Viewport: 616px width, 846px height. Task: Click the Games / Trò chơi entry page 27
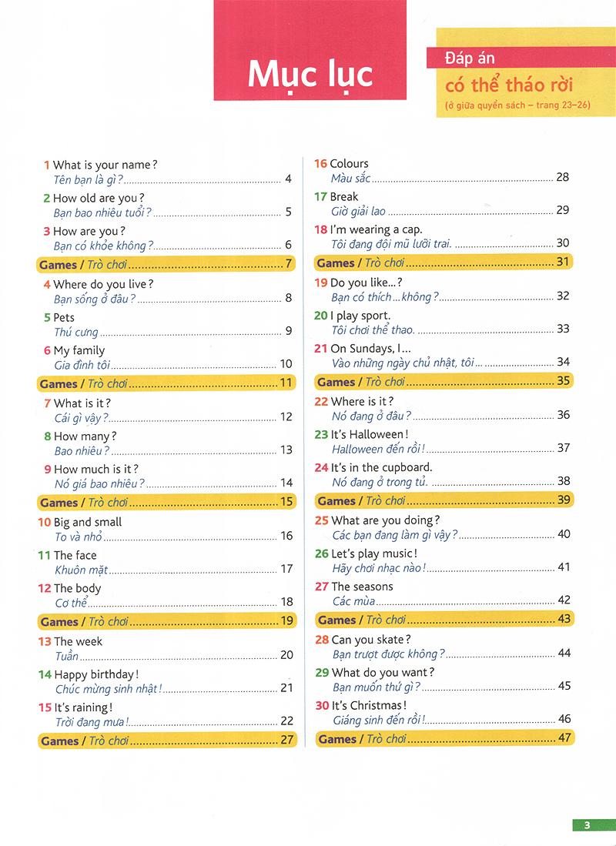point(167,741)
